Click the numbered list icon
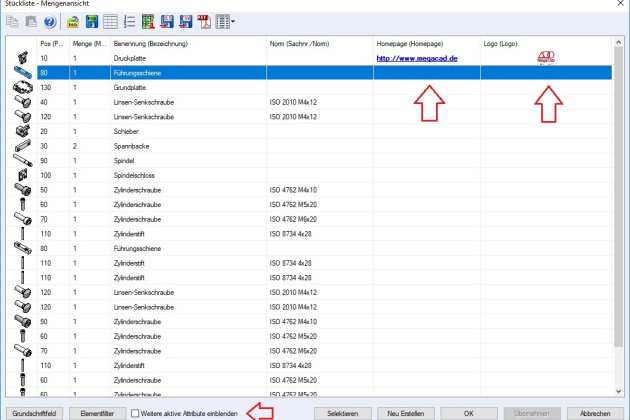630x420 pixels. tap(127, 22)
